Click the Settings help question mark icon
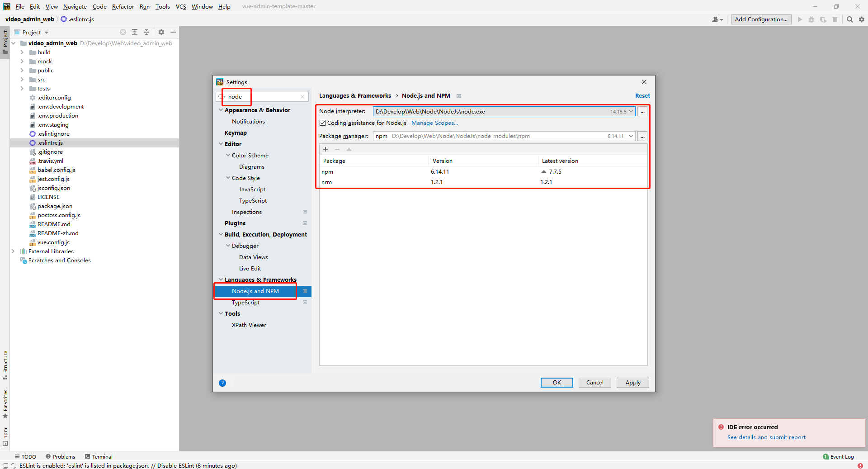This screenshot has width=868, height=469. coord(222,383)
